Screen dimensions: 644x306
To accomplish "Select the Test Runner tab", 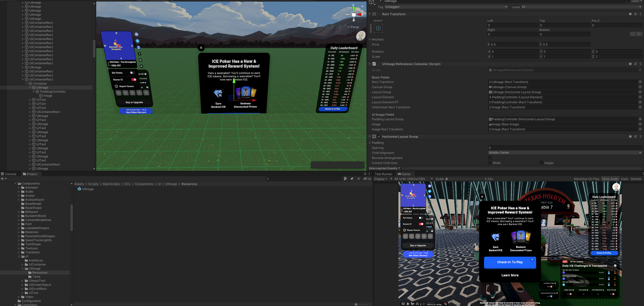I will coord(384,174).
